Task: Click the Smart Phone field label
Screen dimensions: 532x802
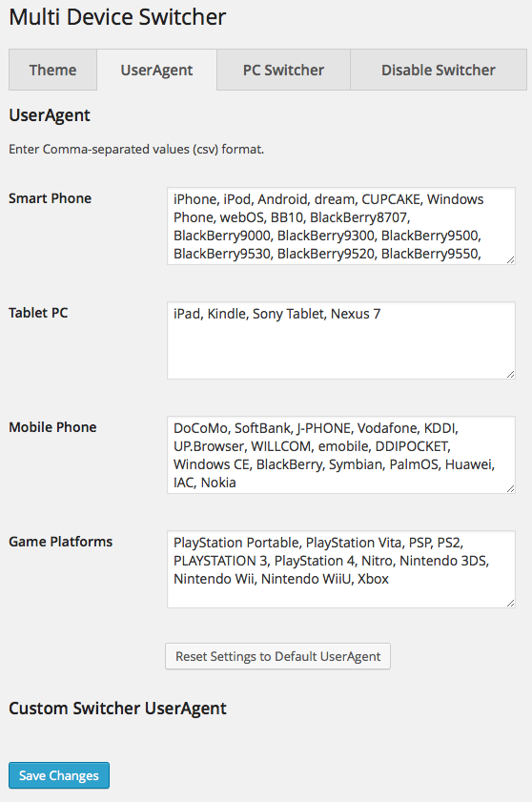Action: pyautogui.click(x=51, y=198)
